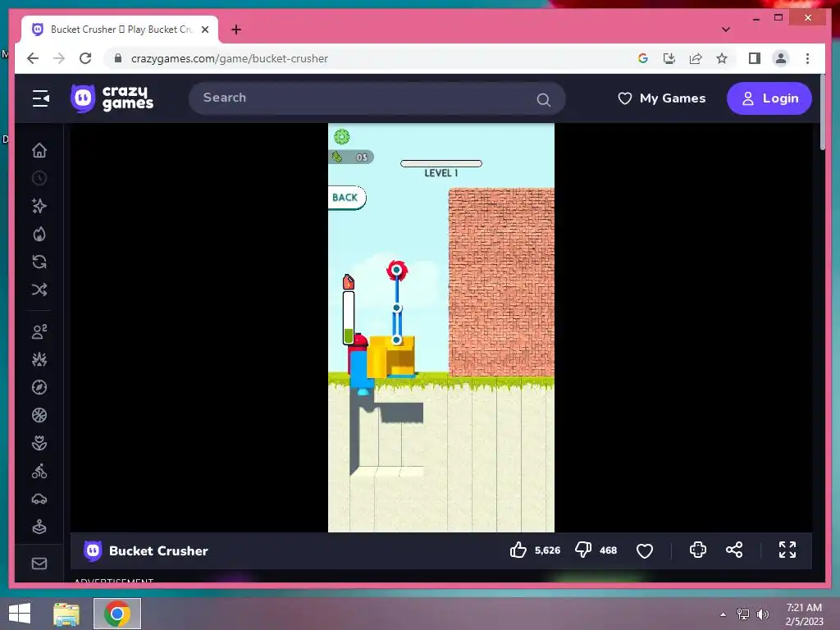840x630 pixels.
Task: Select the Bucket Crusher tab
Action: coord(120,30)
